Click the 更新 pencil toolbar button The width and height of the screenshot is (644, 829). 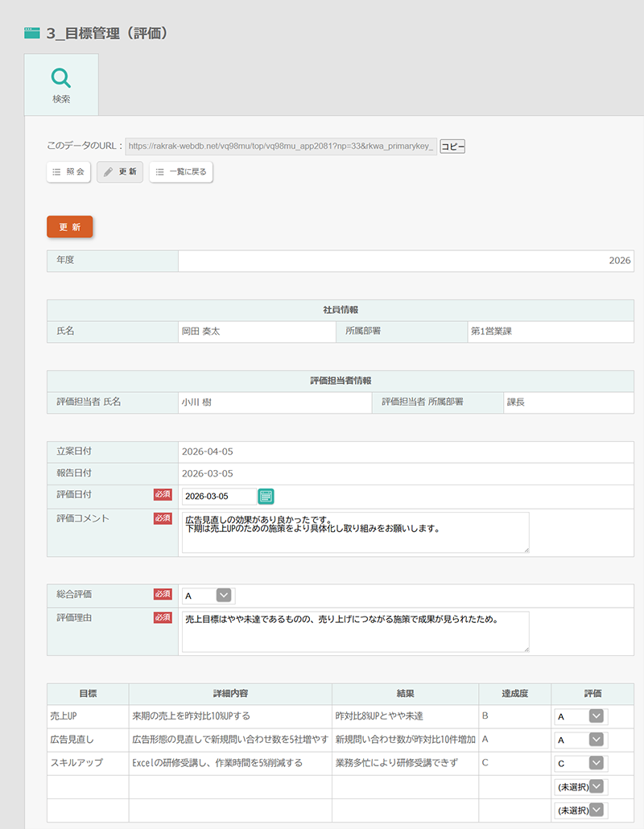pos(120,172)
